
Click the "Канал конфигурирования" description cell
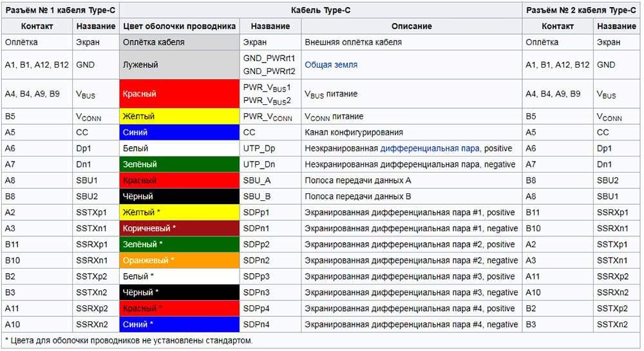tap(354, 132)
